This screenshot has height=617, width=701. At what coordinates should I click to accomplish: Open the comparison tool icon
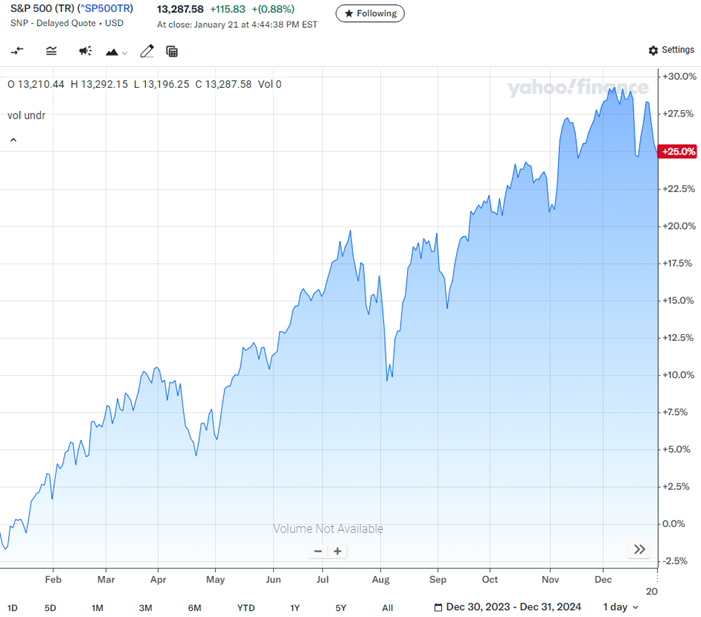tap(17, 51)
